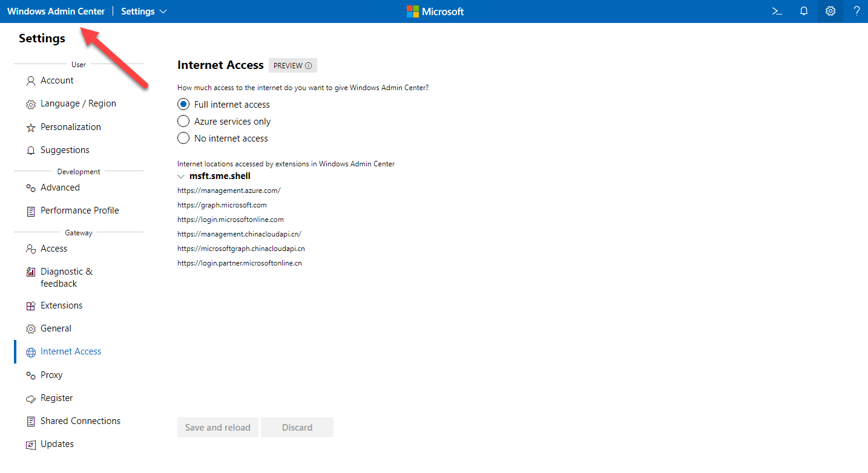Click https://microsoftgraph.chinacloudapi.cn URL text
Screen dimensions: 868x473
coord(241,249)
